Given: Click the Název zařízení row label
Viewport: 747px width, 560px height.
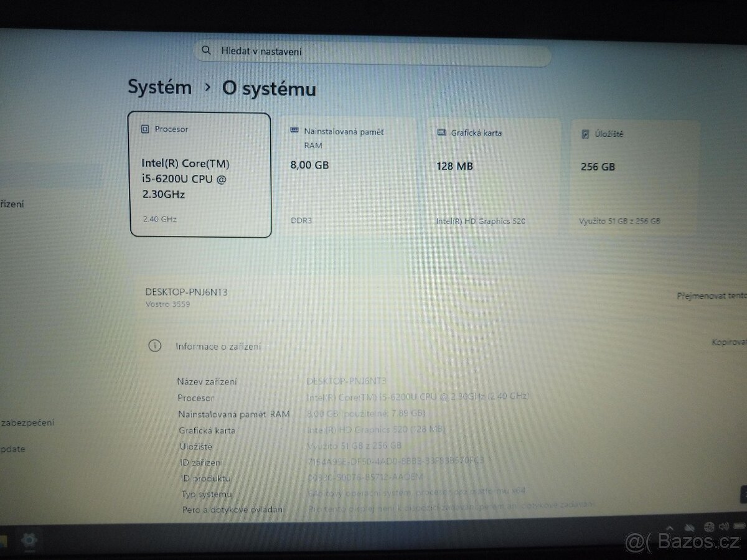Looking at the screenshot, I should pyautogui.click(x=207, y=381).
